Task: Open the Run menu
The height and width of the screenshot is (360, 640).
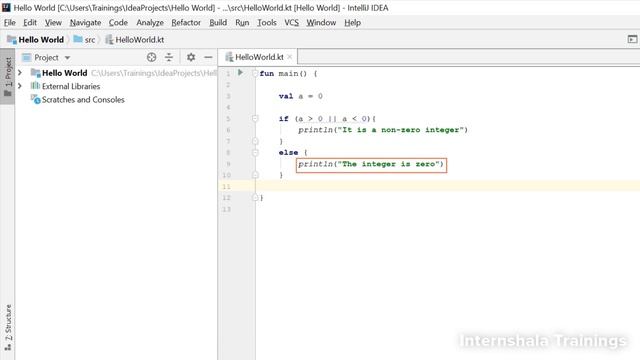Action: 242,23
